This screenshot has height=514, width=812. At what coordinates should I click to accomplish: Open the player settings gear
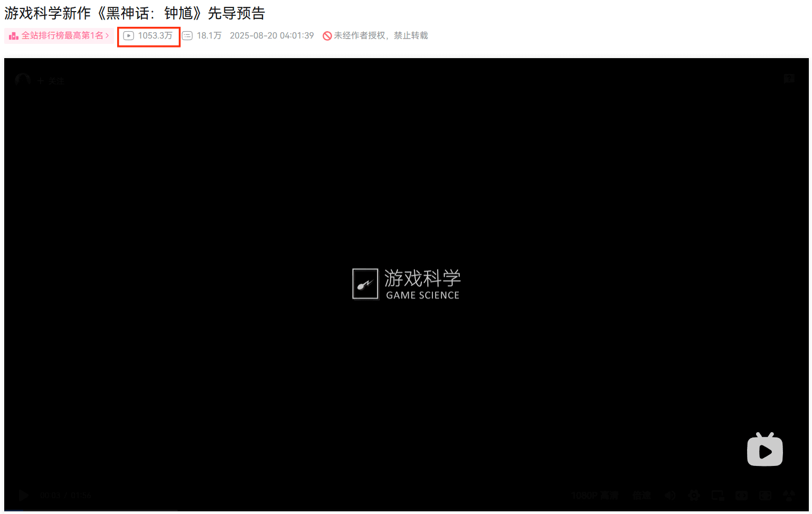click(694, 496)
